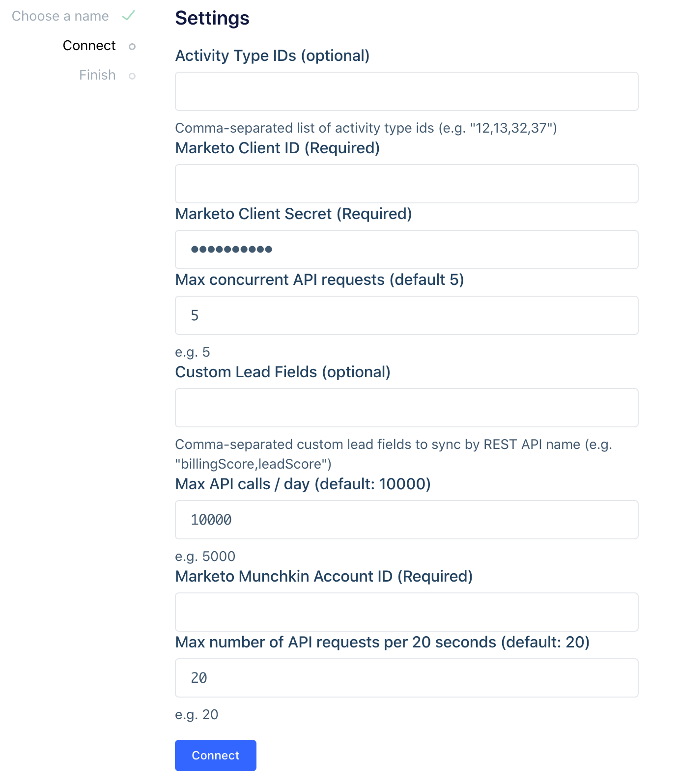
Task: Click the value 20 in its field
Action: click(x=199, y=678)
